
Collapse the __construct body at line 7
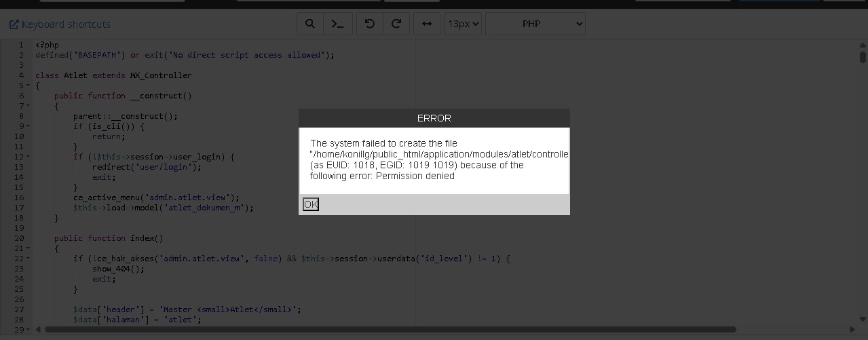pos(28,106)
